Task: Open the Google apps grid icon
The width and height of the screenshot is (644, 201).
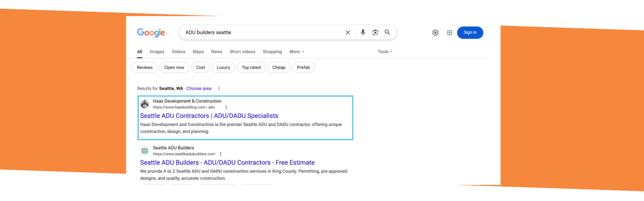Action: pos(449,32)
